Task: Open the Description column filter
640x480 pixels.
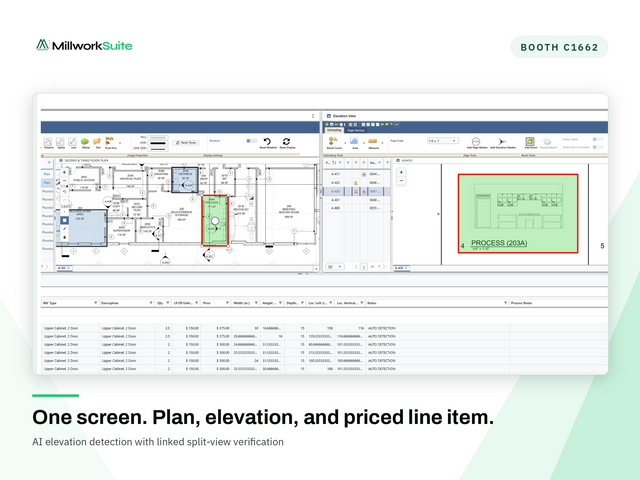Action: (x=151, y=303)
